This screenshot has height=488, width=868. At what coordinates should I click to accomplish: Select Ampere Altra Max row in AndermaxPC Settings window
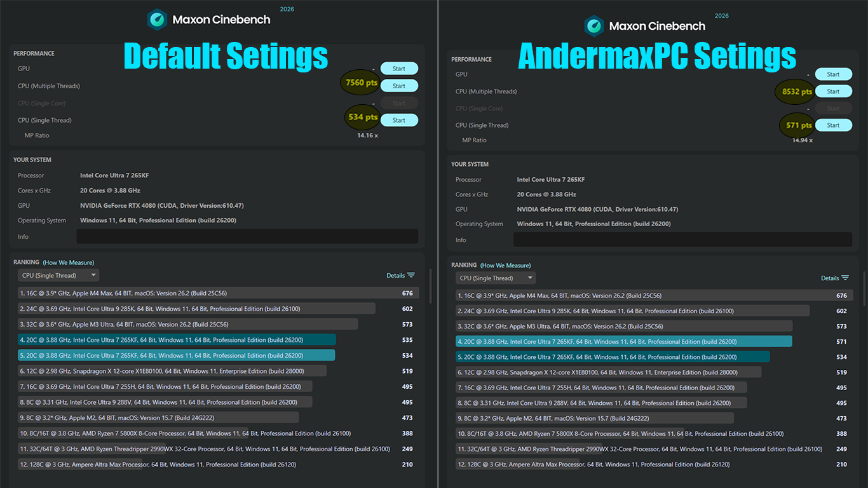tap(653, 464)
